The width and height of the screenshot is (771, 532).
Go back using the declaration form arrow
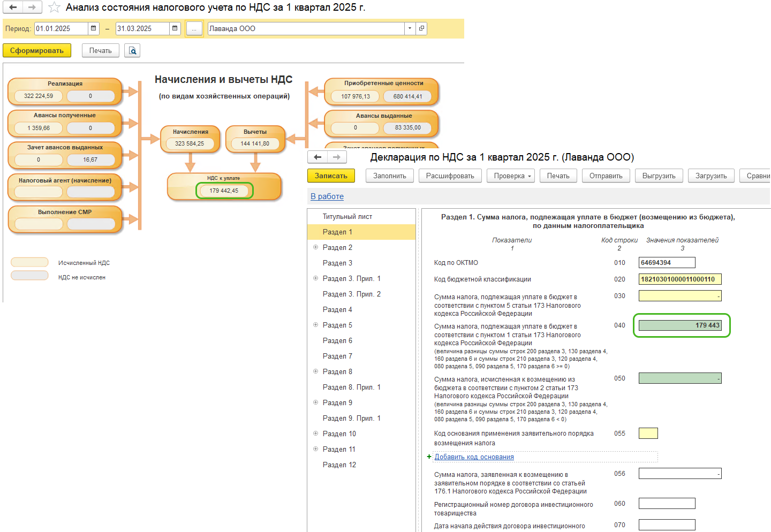(318, 157)
